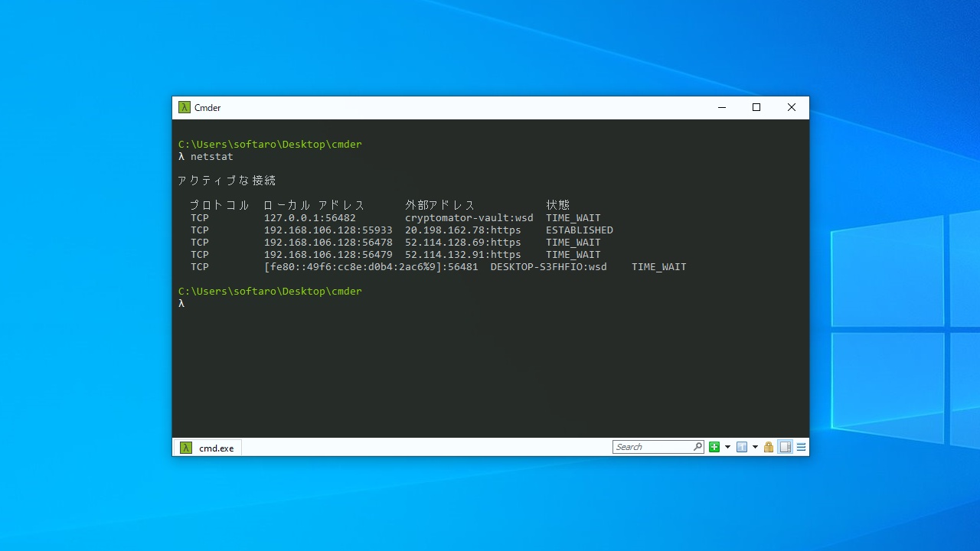Click the empty lambda prompt at bottom

[181, 304]
